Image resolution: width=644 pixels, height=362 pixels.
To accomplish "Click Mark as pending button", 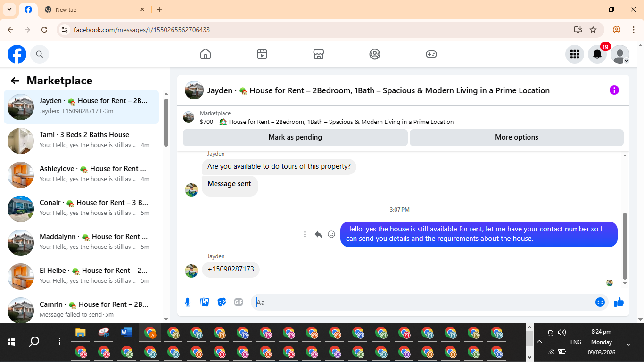I will (295, 137).
